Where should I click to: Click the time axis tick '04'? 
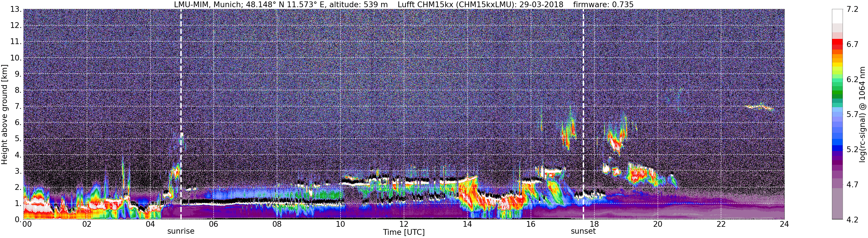[150, 224]
